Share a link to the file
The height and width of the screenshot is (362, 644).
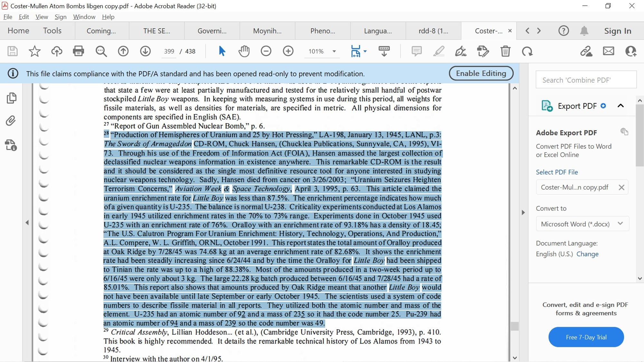[586, 51]
